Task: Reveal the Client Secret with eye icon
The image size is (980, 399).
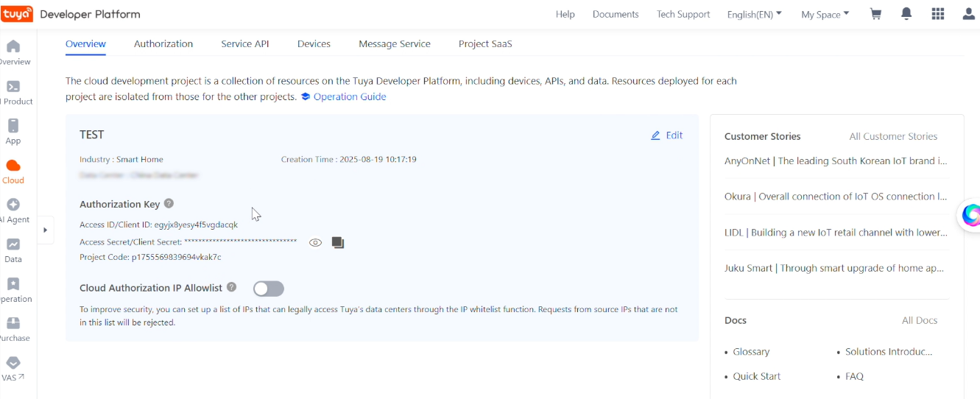Action: tap(315, 242)
